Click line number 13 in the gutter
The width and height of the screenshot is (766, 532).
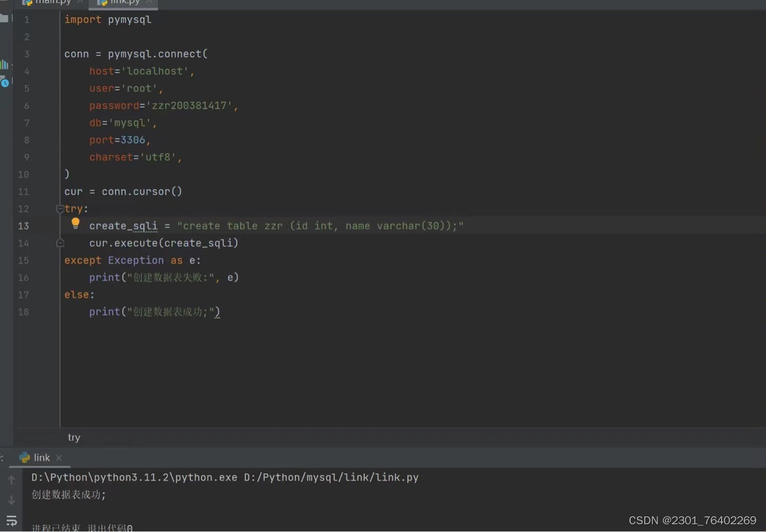[23, 226]
